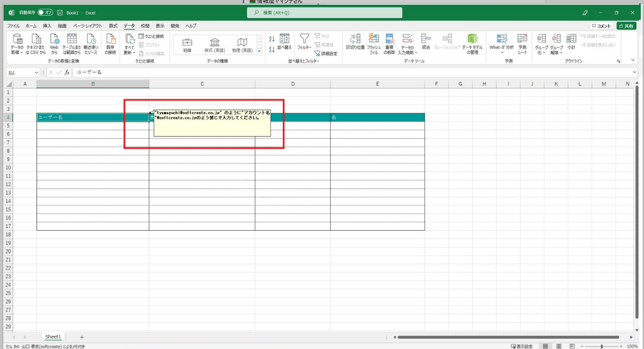Switch to Normal view in status bar
644x349 pixels.
545,346
